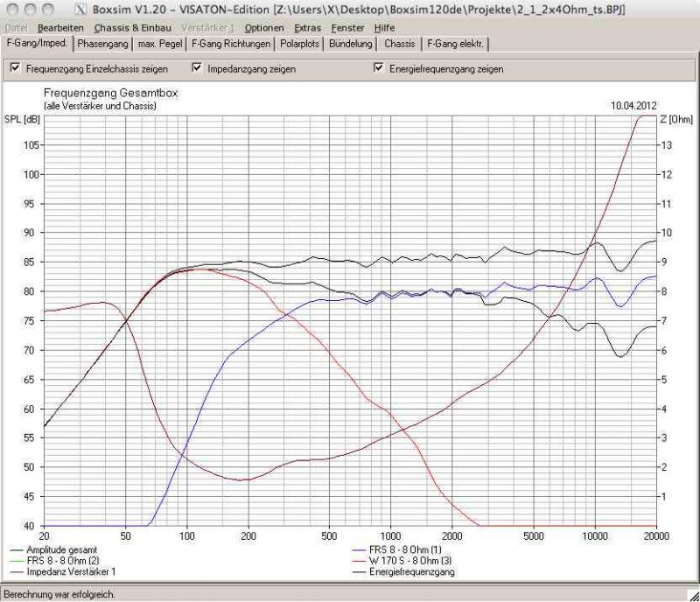The height and width of the screenshot is (602, 700).
Task: Click the FRS 8 - 8 Ohm (2) legend entry
Action: [x=54, y=561]
